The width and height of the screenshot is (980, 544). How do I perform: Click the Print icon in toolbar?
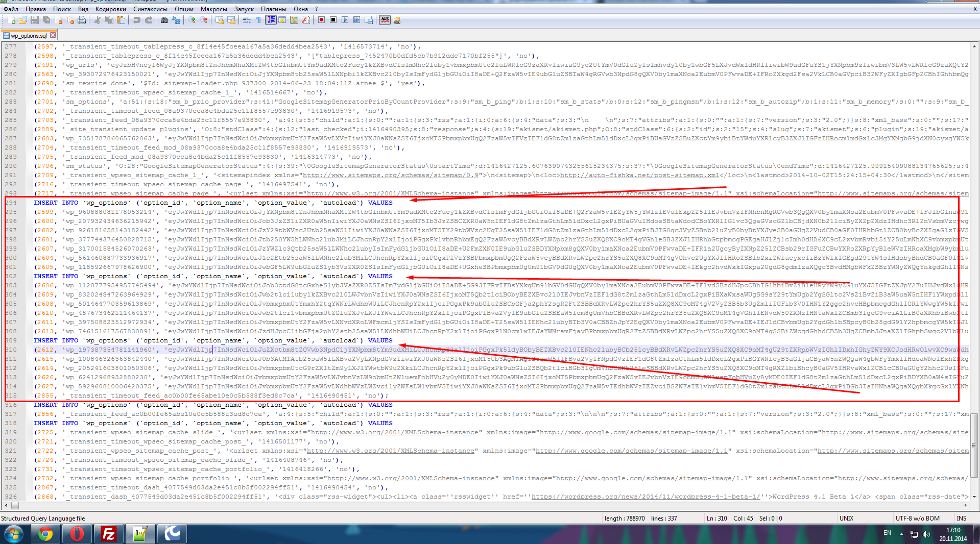[82, 20]
